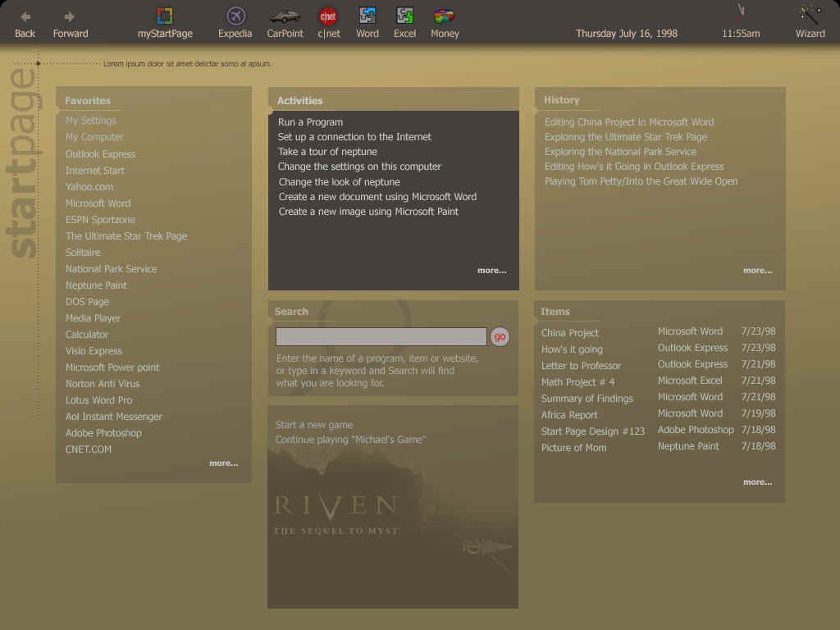Screen dimensions: 840x630
Task: Select Change the look of neptune
Action: tap(339, 182)
